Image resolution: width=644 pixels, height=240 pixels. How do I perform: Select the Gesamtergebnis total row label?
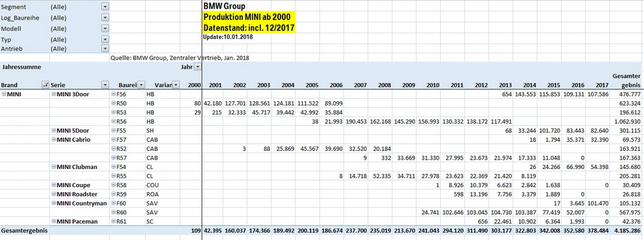tap(24, 231)
